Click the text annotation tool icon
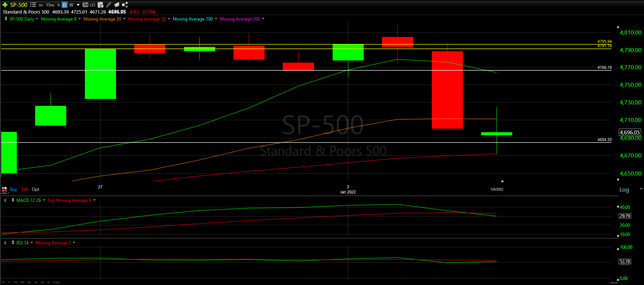Screen dimensions: 644x285 click(x=86, y=5)
